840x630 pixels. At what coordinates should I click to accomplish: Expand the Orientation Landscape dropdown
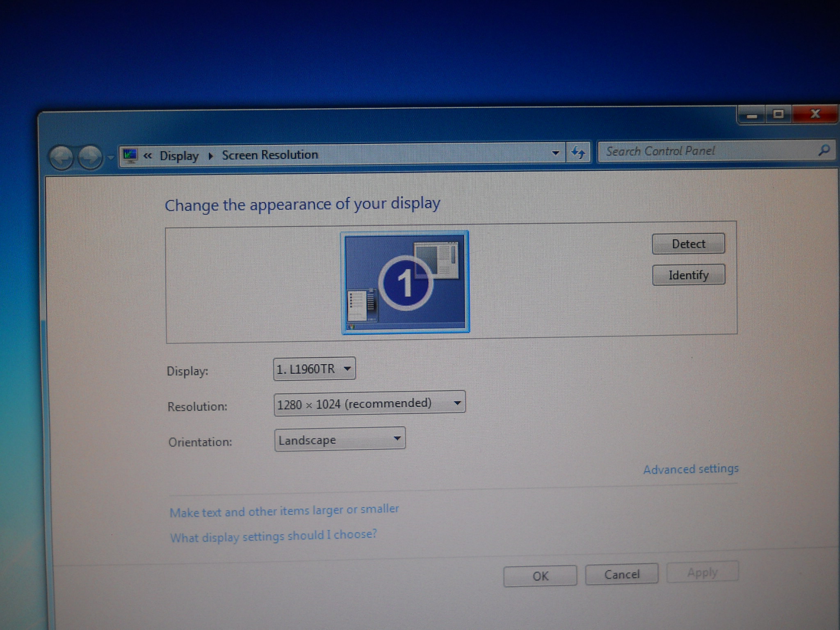[x=340, y=440]
